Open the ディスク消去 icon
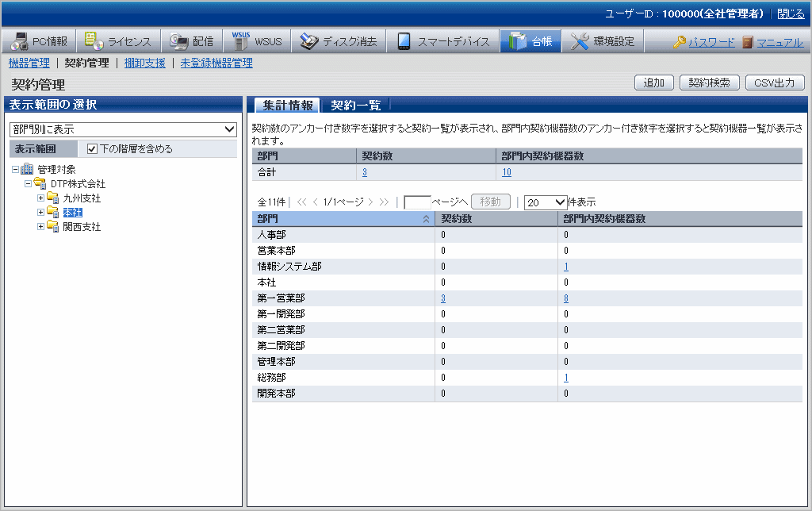 pos(309,42)
